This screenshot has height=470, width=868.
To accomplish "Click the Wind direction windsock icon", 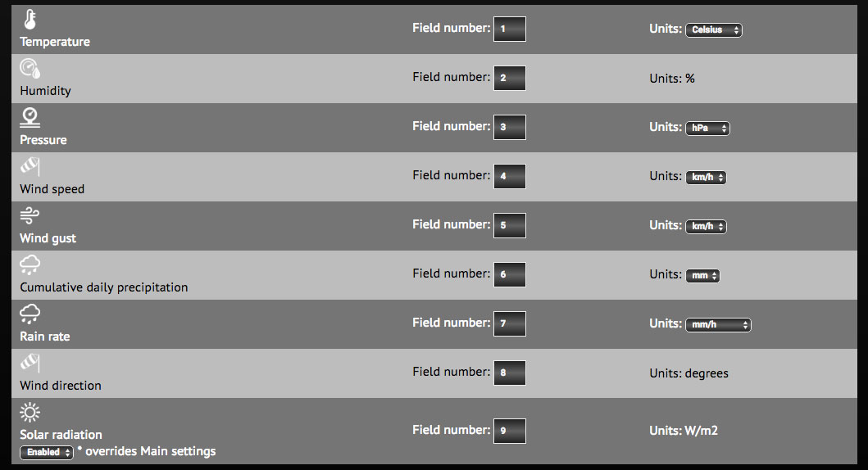I will point(30,363).
